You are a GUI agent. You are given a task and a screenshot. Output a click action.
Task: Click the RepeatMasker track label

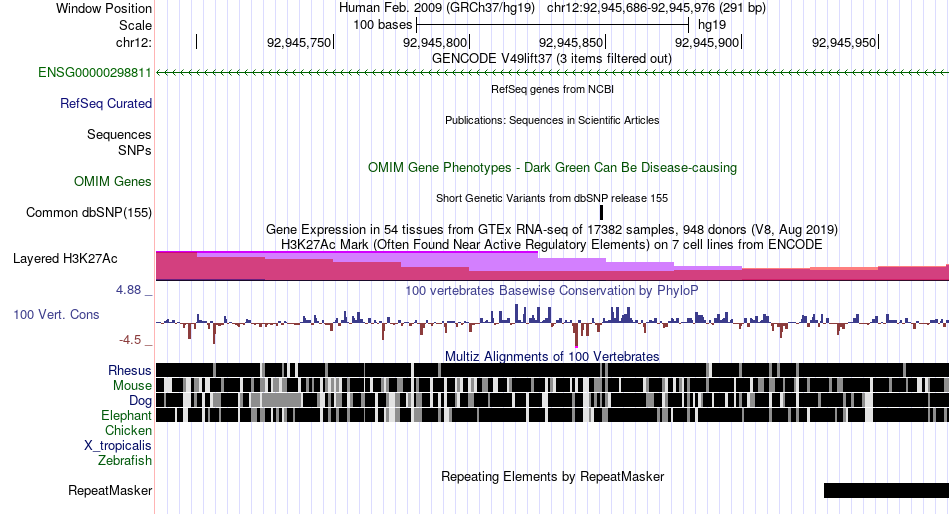click(x=110, y=490)
